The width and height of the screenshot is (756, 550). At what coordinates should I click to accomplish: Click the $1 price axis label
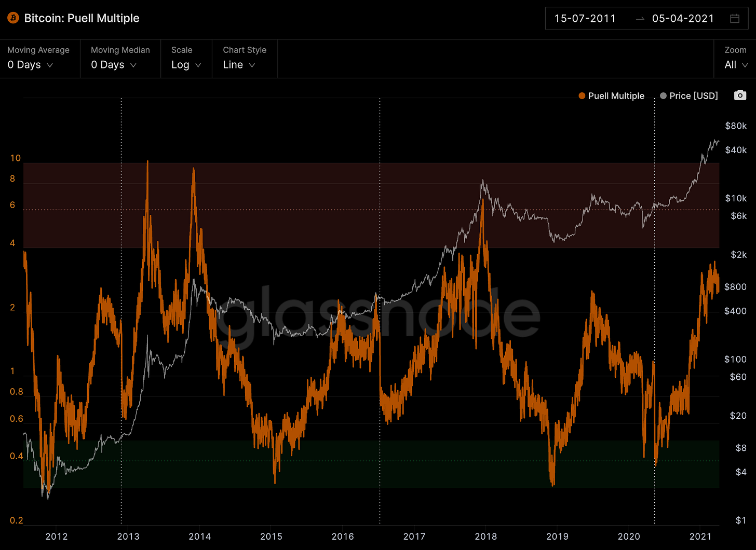[x=741, y=520]
